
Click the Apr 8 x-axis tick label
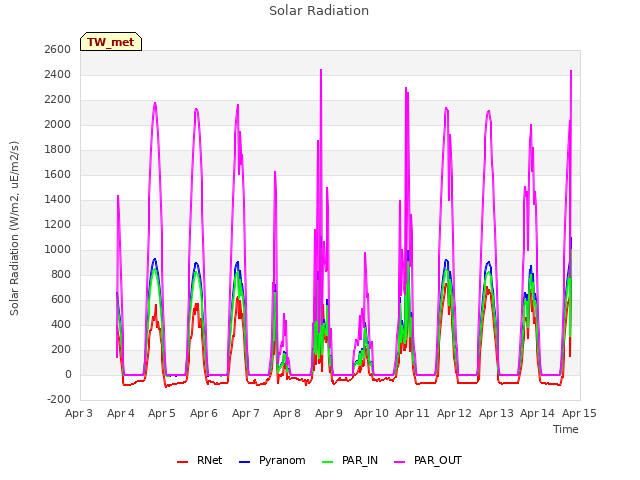[287, 413]
